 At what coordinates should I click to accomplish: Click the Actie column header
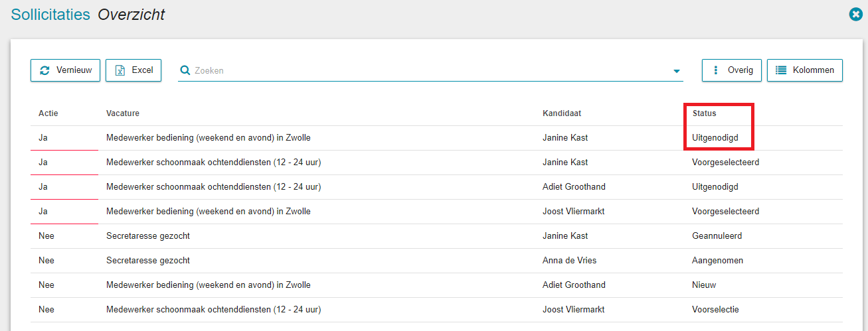click(x=48, y=113)
